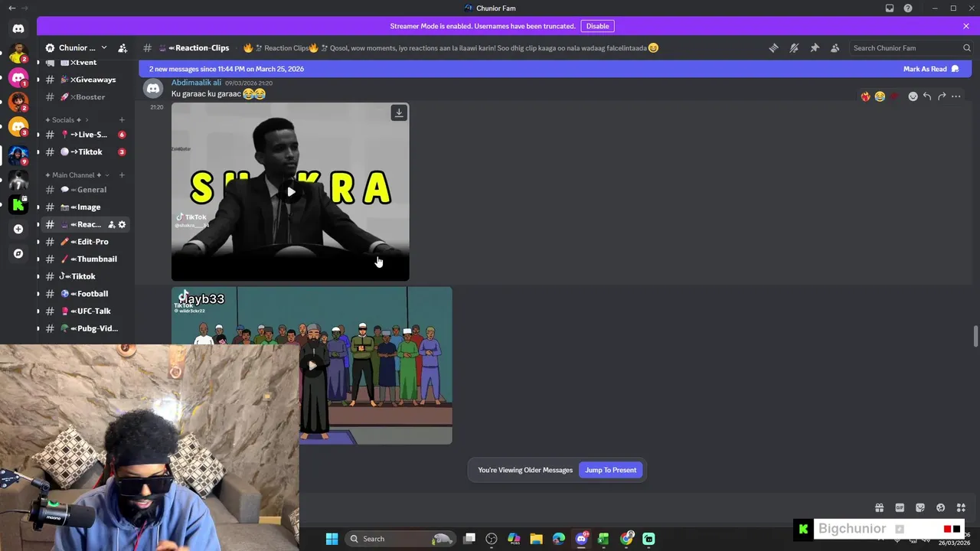
Task: React with the laughing crying emoji
Action: coord(880,96)
